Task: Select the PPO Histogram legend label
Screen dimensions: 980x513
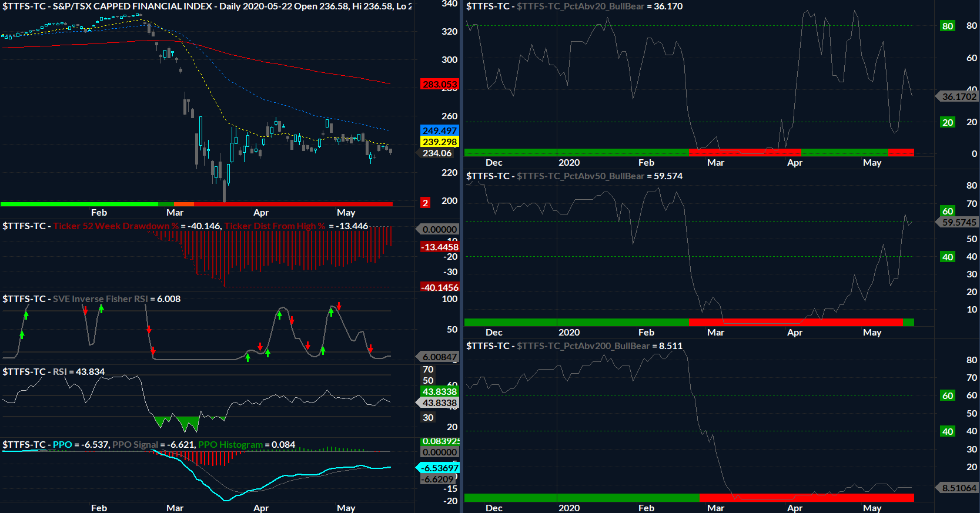Action: point(230,444)
